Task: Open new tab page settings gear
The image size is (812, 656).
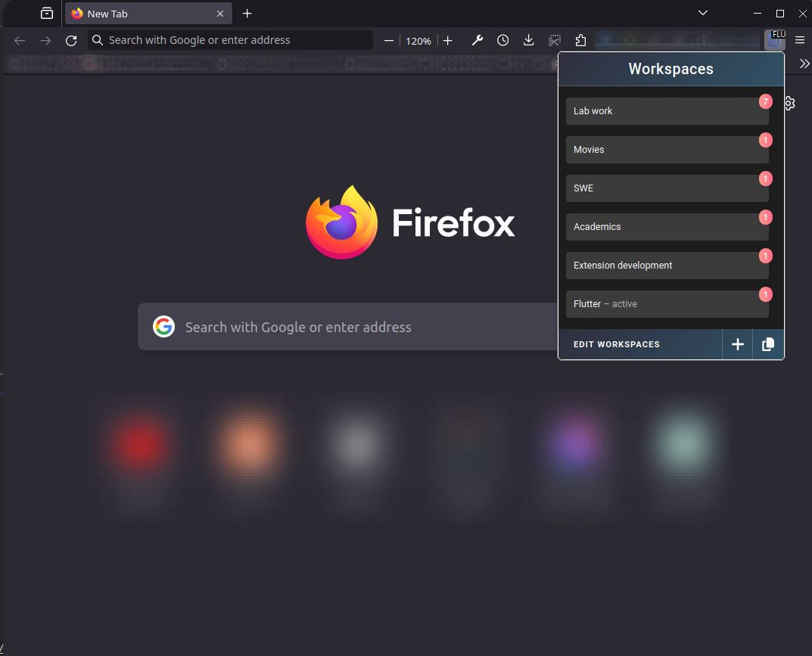Action: coord(790,103)
